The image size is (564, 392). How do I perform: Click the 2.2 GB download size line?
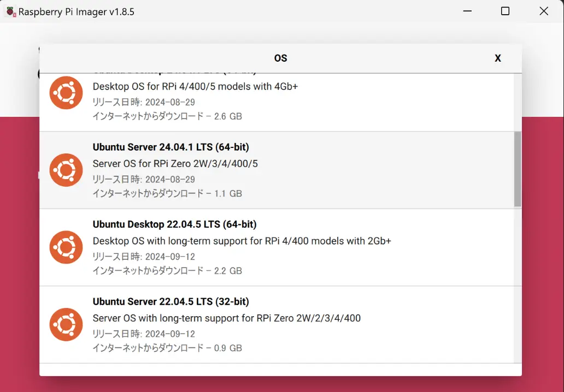tap(167, 271)
